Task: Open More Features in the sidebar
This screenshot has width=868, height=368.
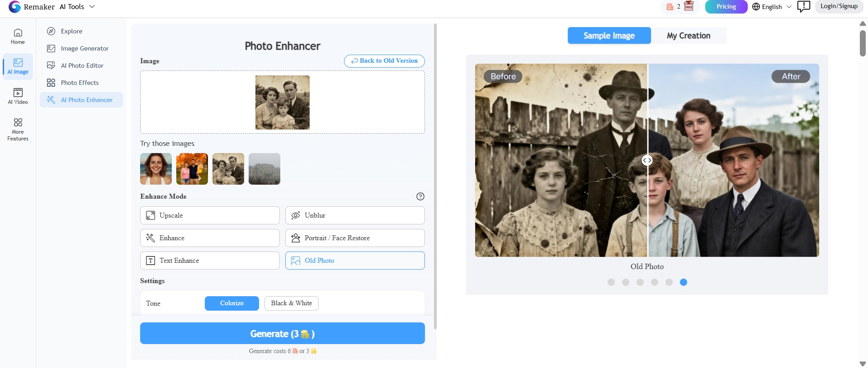Action: pos(18,130)
